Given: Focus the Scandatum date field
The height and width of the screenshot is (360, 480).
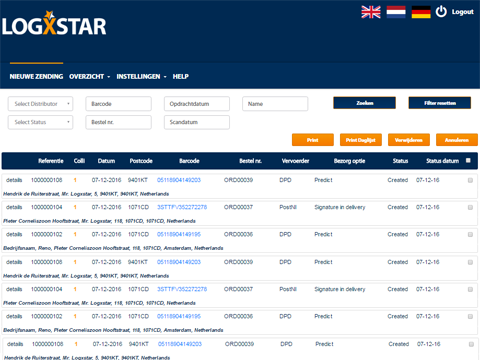Looking at the screenshot, I should coord(197,122).
